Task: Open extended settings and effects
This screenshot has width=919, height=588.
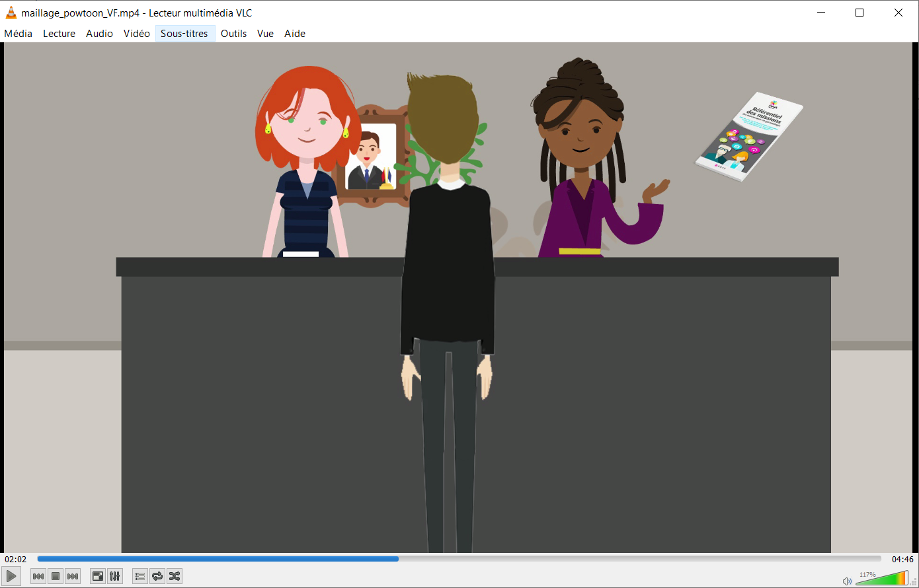Action: pyautogui.click(x=115, y=576)
